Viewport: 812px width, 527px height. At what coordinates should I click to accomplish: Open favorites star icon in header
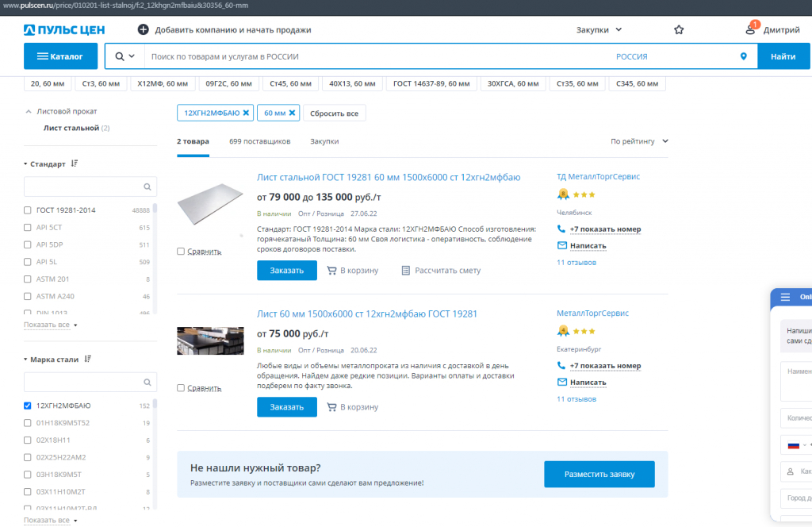(679, 29)
